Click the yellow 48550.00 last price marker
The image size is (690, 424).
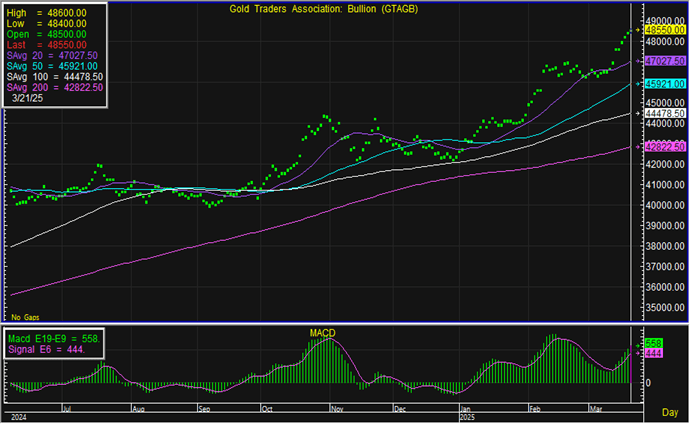665,32
